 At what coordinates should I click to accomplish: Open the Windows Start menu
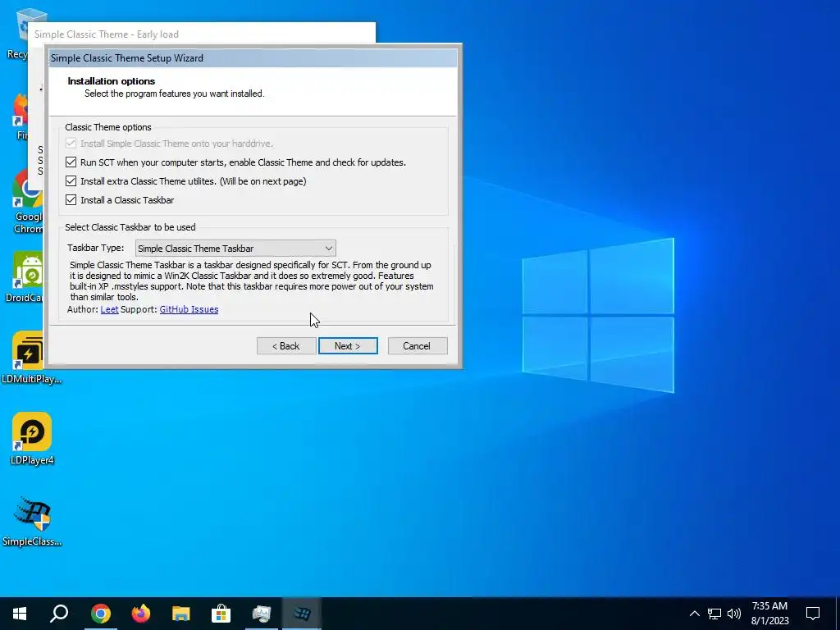click(x=20, y=614)
